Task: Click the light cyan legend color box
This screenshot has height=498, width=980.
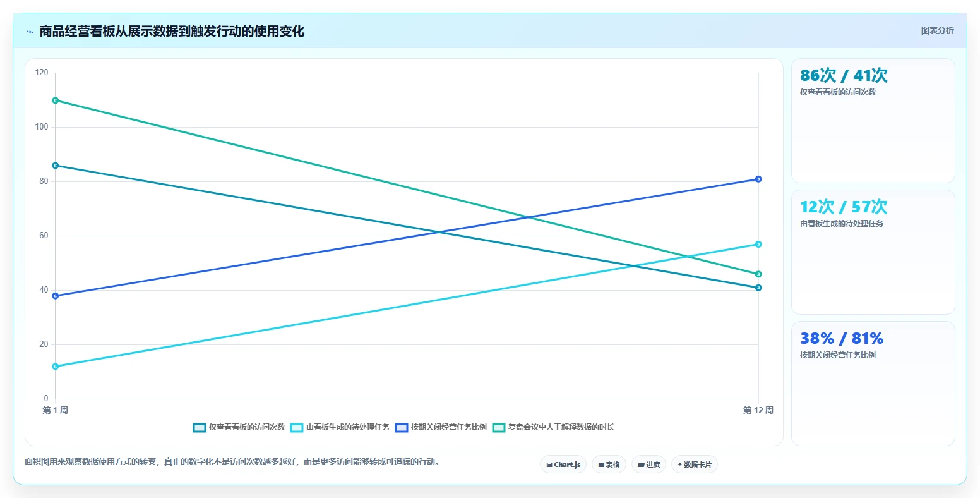Action: [297, 428]
